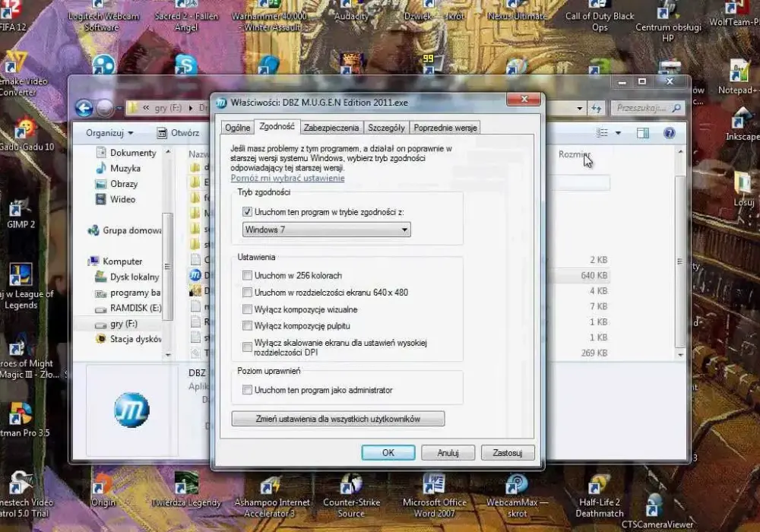This screenshot has width=760, height=532.
Task: Open WebcamMax shortcut on desktop
Action: click(517, 496)
